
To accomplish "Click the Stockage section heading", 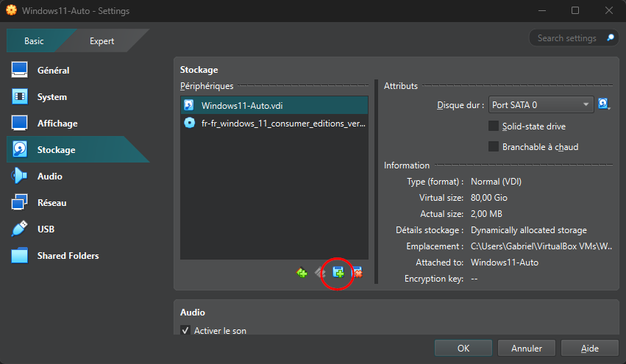I will coord(199,69).
